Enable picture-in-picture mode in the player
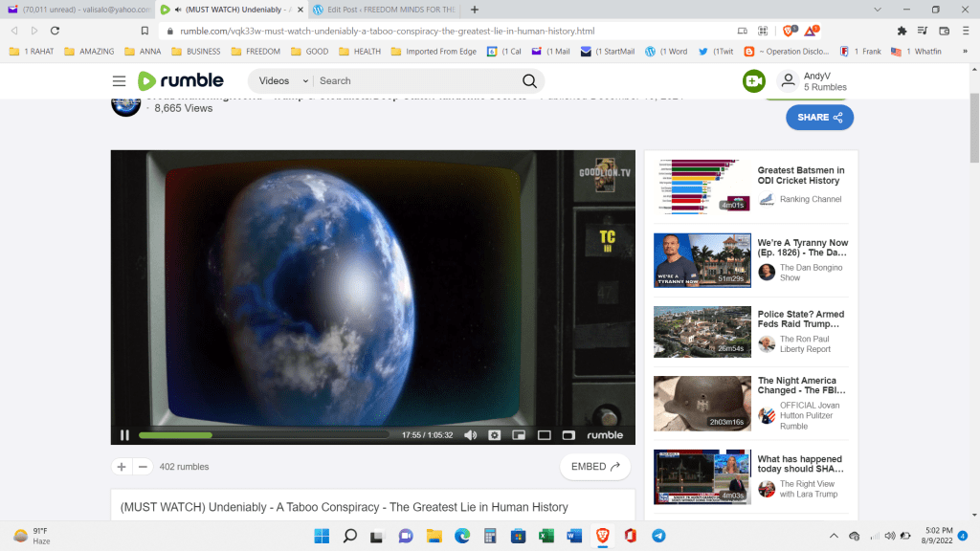Screen dimensions: 980x551 pyautogui.click(x=520, y=435)
